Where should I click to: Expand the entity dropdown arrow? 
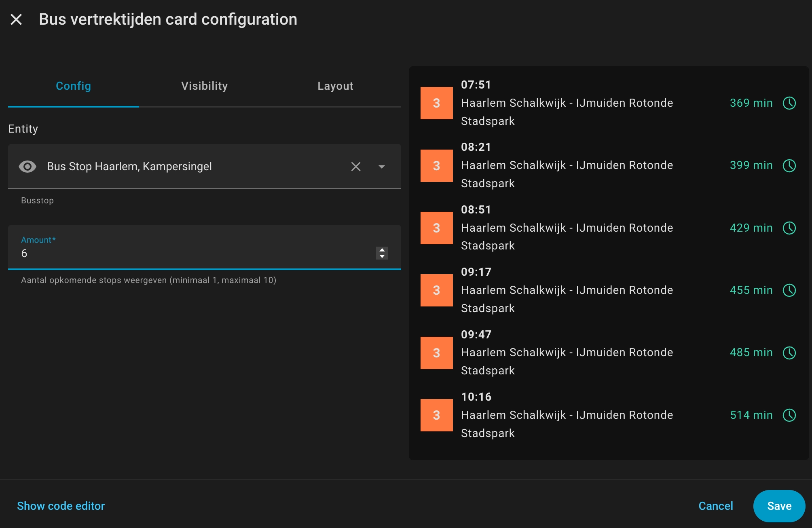[381, 167]
